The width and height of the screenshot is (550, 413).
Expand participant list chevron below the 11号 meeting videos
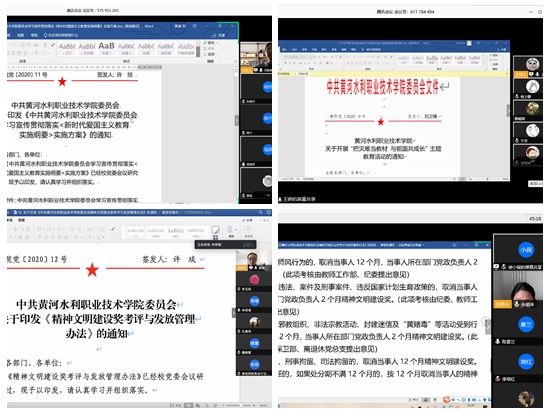click(268, 195)
